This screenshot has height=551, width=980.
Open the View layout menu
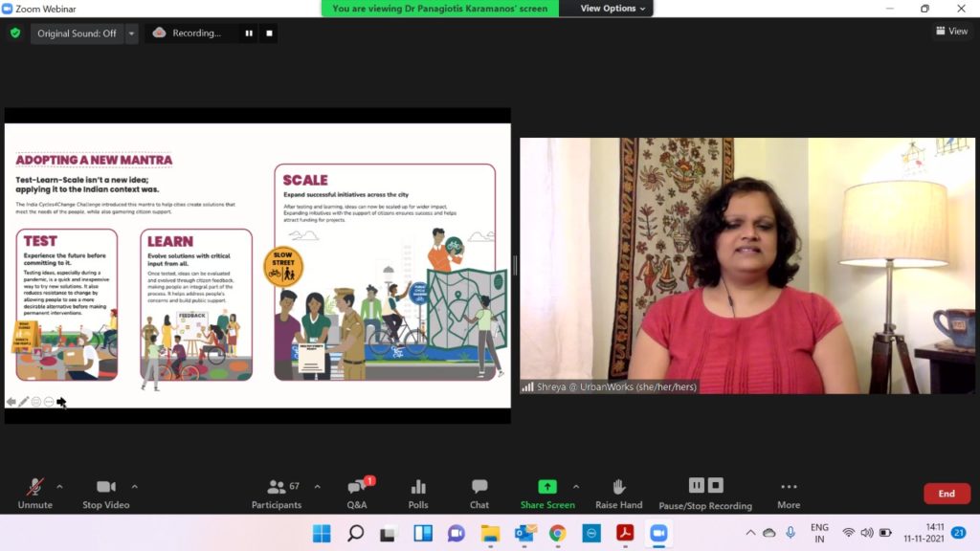(x=951, y=32)
